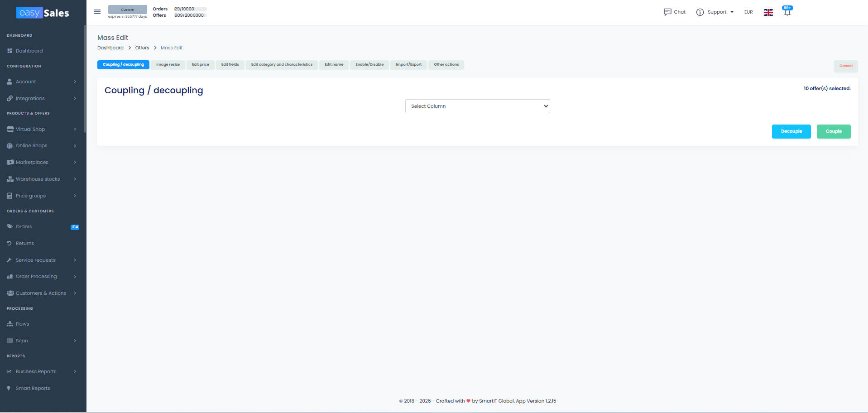Click the Orders tags icon
Screen dimensions: 868x413
pyautogui.click(x=10, y=226)
